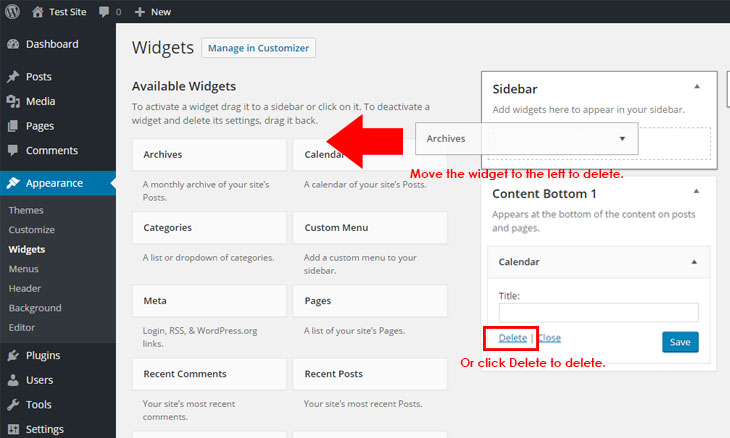Go to Comments in the sidebar
Screen dimensions: 730x438
[52, 150]
